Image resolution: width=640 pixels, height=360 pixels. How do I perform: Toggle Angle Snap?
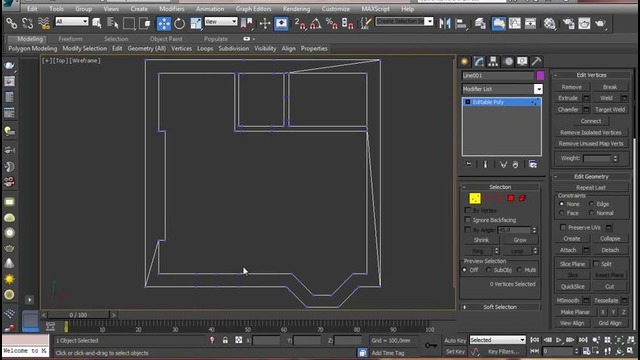pos(316,24)
